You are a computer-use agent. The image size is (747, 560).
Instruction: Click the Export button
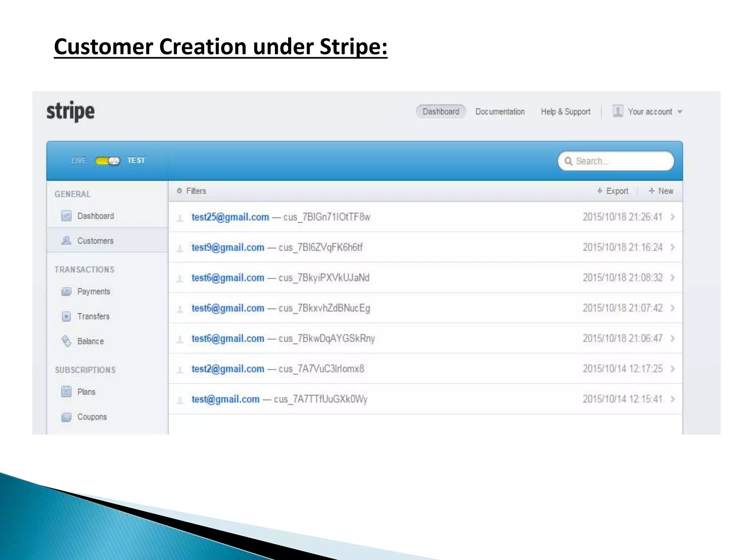pos(613,191)
